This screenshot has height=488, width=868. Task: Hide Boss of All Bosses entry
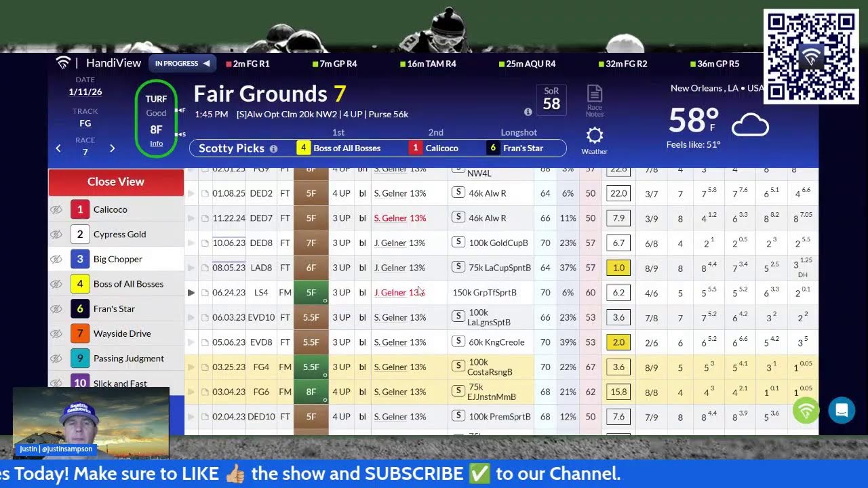57,284
